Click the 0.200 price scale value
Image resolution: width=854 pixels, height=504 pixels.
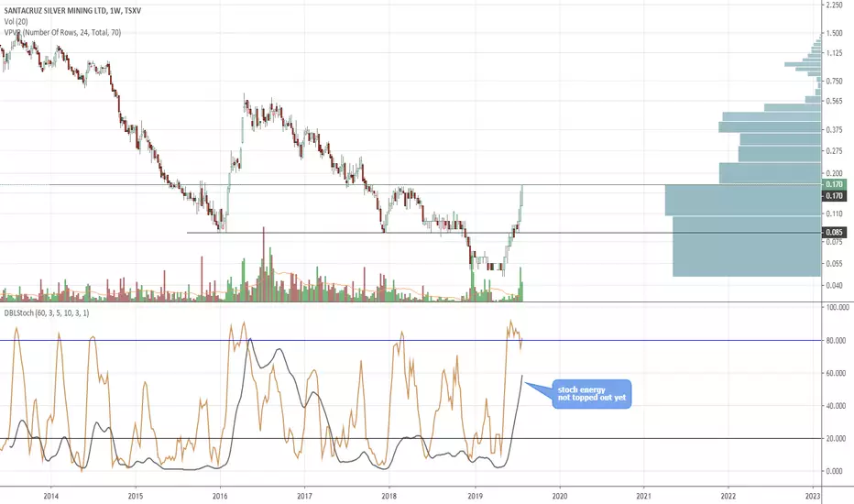coord(835,173)
